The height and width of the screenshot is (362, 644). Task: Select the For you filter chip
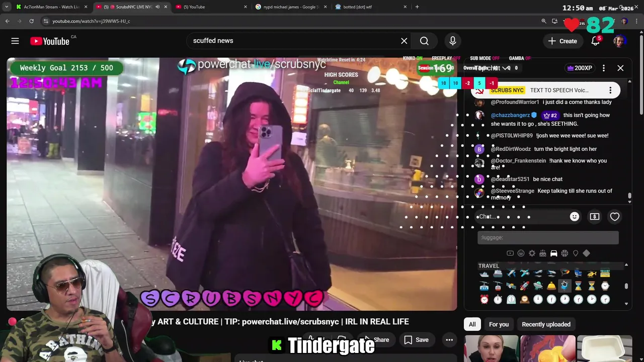click(499, 324)
